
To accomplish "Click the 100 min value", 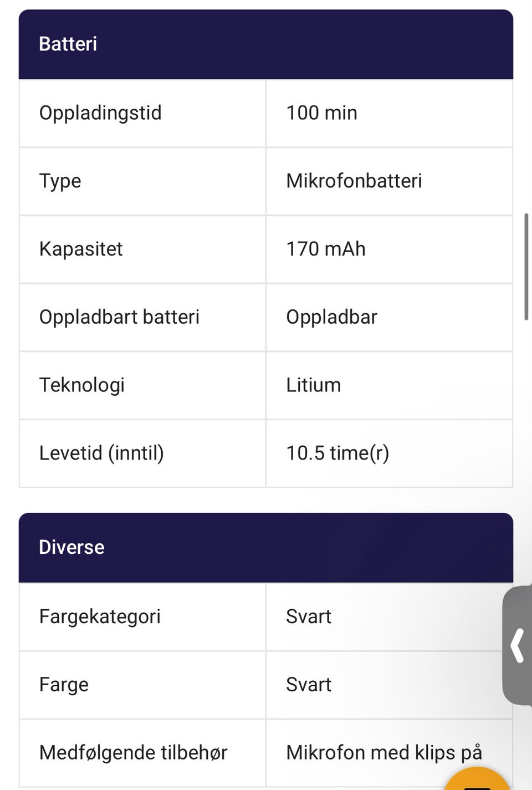I will click(321, 113).
